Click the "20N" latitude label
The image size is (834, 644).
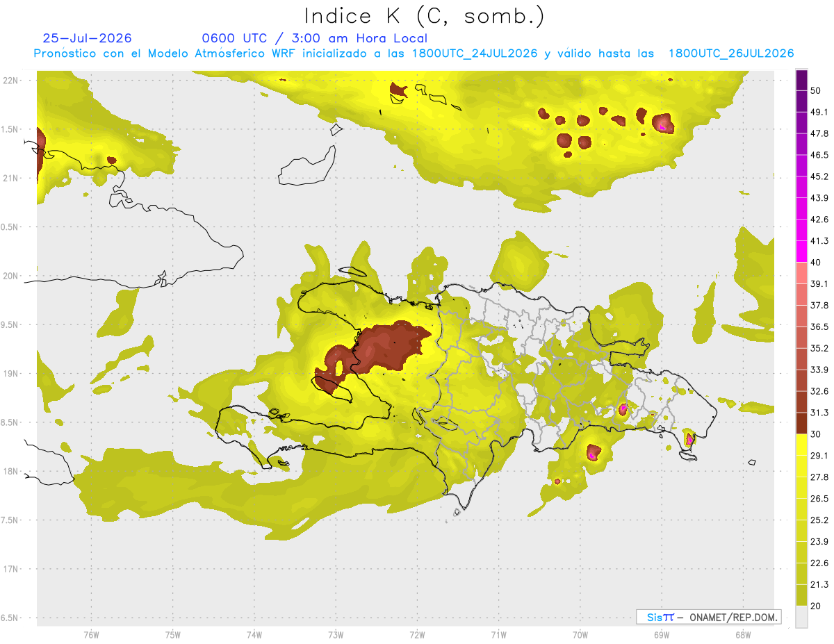pos(12,276)
